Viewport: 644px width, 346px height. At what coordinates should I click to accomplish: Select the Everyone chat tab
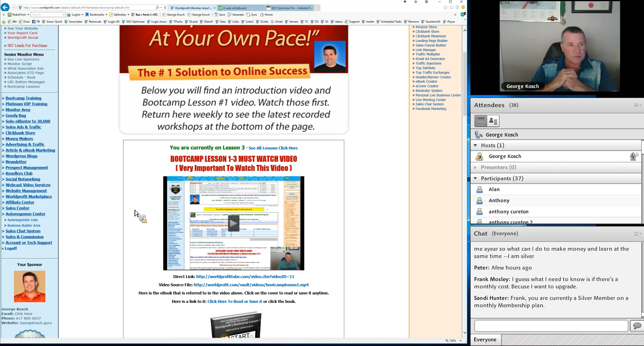[485, 340]
